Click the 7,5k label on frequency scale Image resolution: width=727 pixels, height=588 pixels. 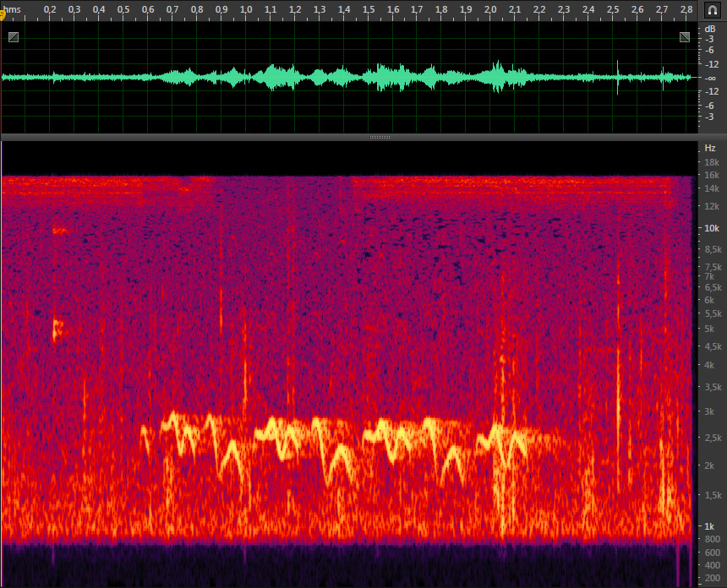[713, 267]
